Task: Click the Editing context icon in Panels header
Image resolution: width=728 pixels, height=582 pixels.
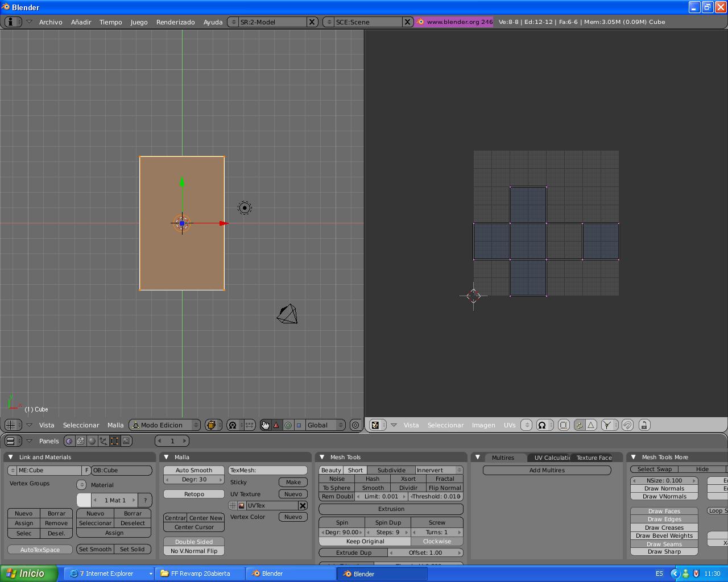Action: tap(114, 441)
